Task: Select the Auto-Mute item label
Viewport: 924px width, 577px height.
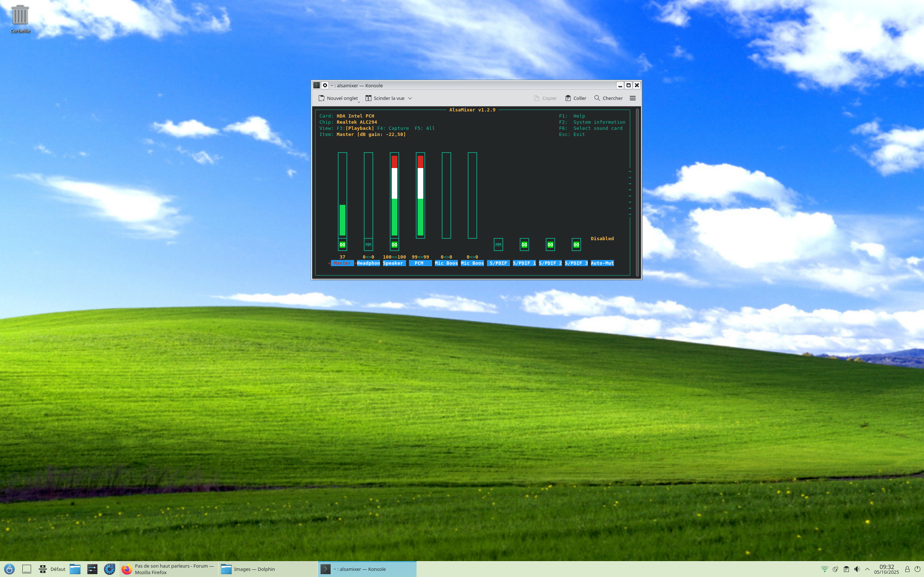Action: click(x=602, y=263)
